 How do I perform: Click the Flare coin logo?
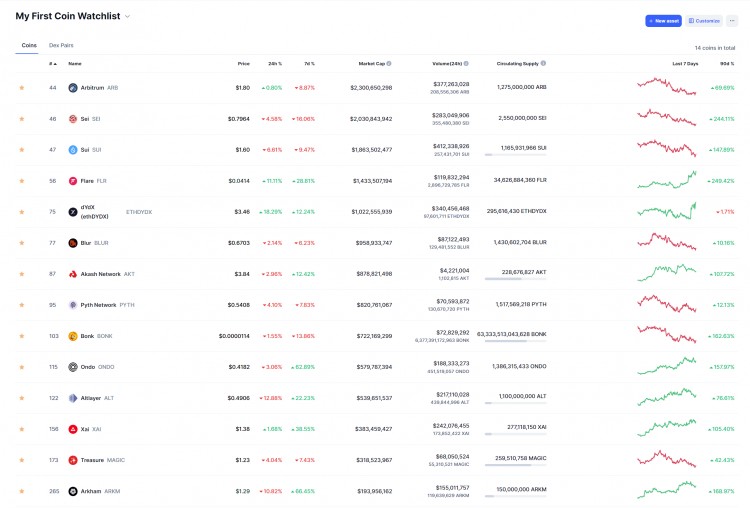pos(73,181)
